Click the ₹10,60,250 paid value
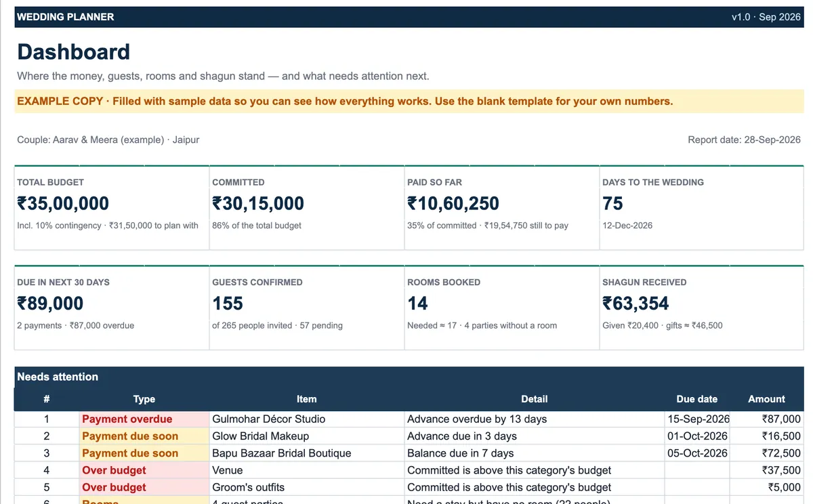The height and width of the screenshot is (504, 813). (x=453, y=203)
